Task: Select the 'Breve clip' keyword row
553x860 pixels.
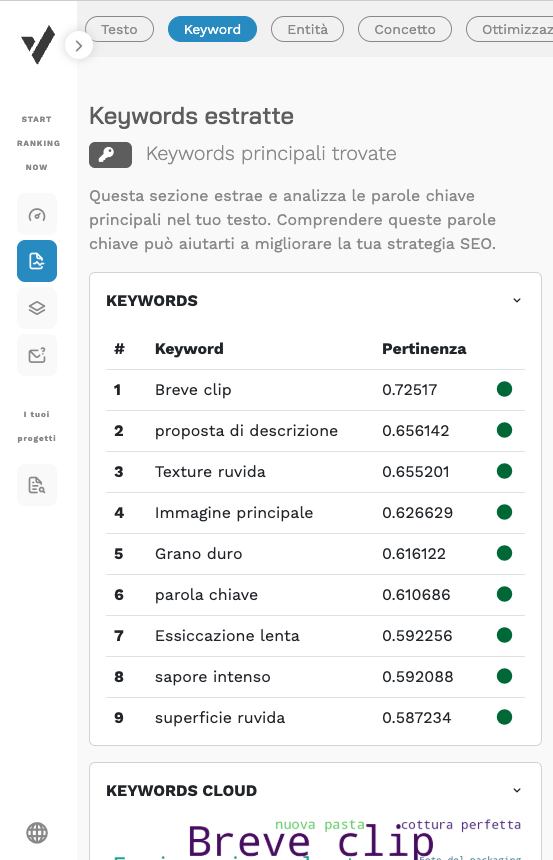Action: pos(315,390)
